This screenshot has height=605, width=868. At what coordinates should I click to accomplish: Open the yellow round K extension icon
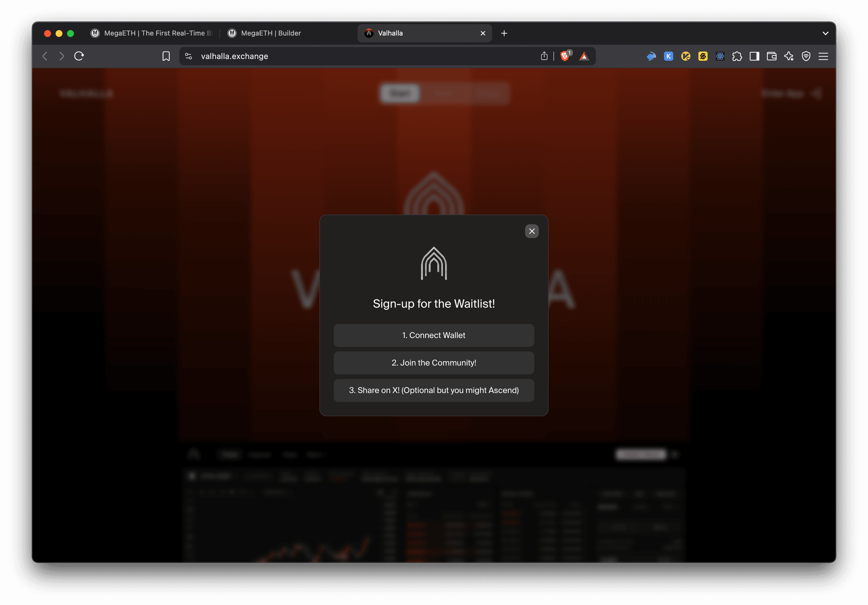(686, 56)
